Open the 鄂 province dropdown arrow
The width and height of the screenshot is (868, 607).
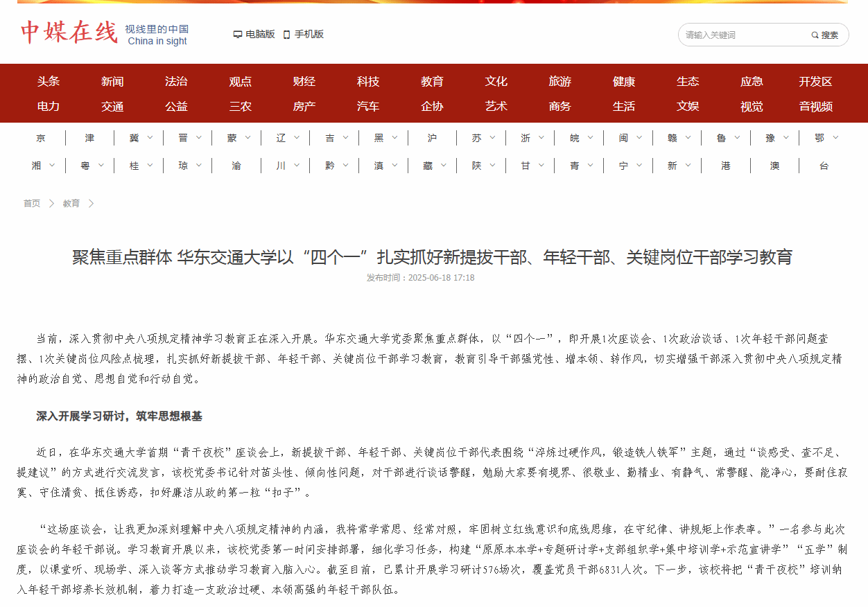(x=835, y=138)
